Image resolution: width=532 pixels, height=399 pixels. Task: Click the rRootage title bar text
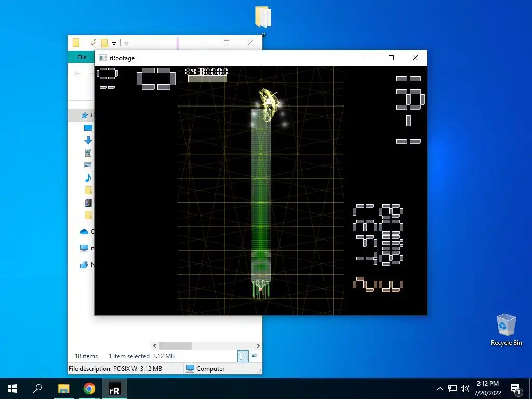click(122, 58)
